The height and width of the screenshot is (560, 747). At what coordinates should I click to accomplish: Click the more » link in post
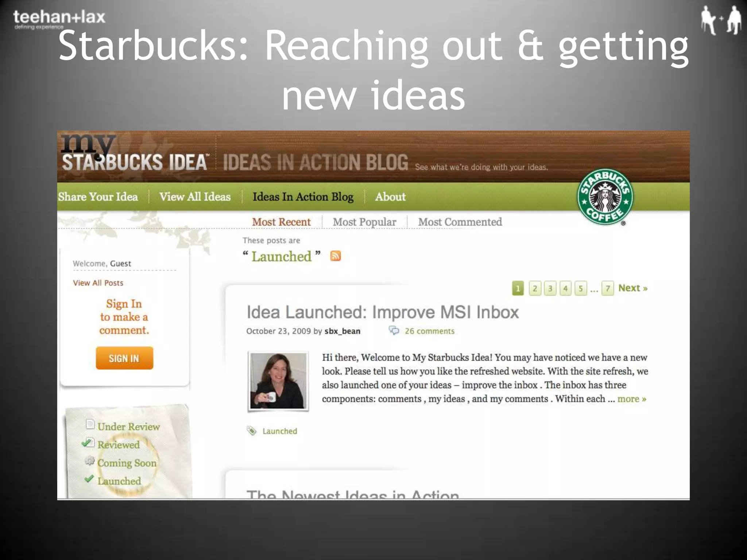click(x=632, y=399)
